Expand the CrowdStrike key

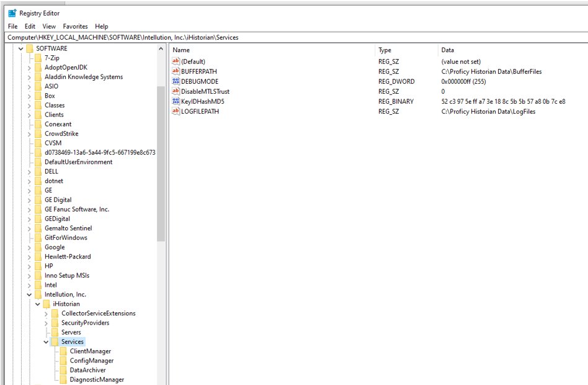click(x=29, y=134)
